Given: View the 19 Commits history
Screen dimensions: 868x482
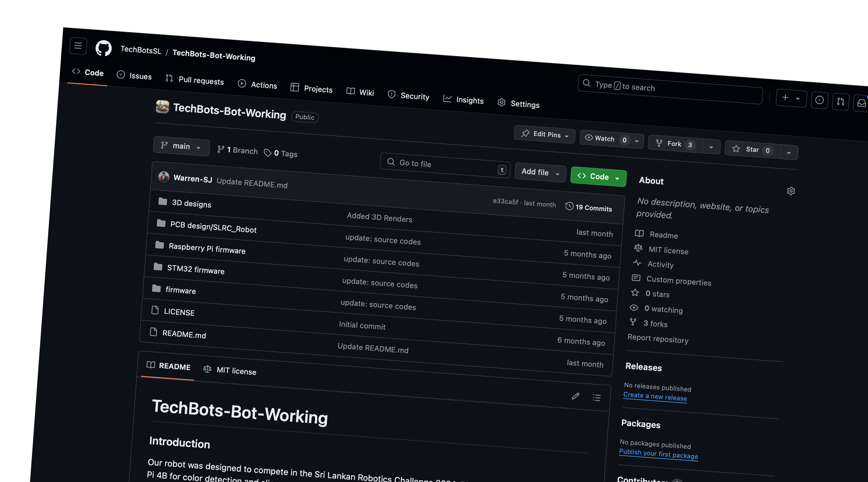Looking at the screenshot, I should coord(589,207).
